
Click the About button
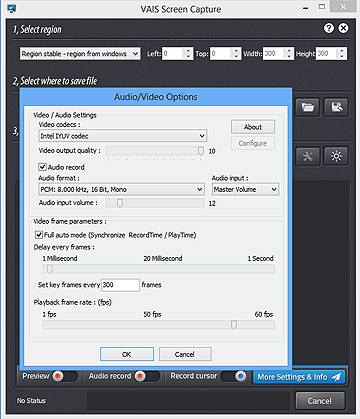coord(253,127)
